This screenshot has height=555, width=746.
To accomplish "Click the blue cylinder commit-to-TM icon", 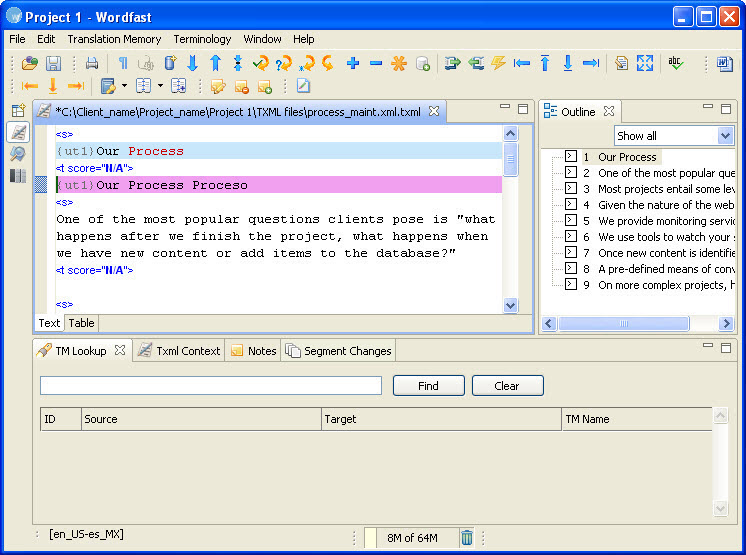I will [170, 63].
